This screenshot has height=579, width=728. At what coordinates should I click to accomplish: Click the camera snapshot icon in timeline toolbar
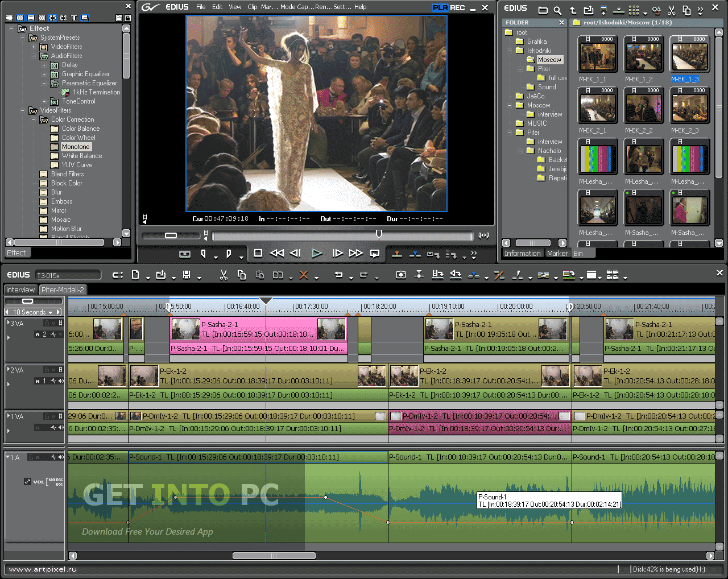(401, 275)
